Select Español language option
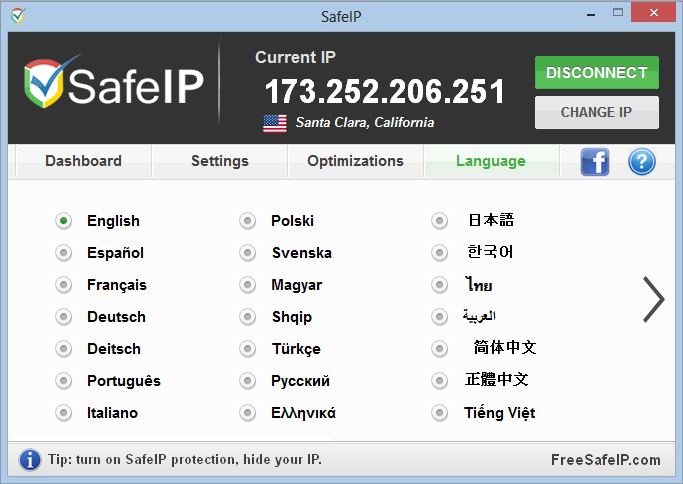This screenshot has width=683, height=484. coord(64,253)
